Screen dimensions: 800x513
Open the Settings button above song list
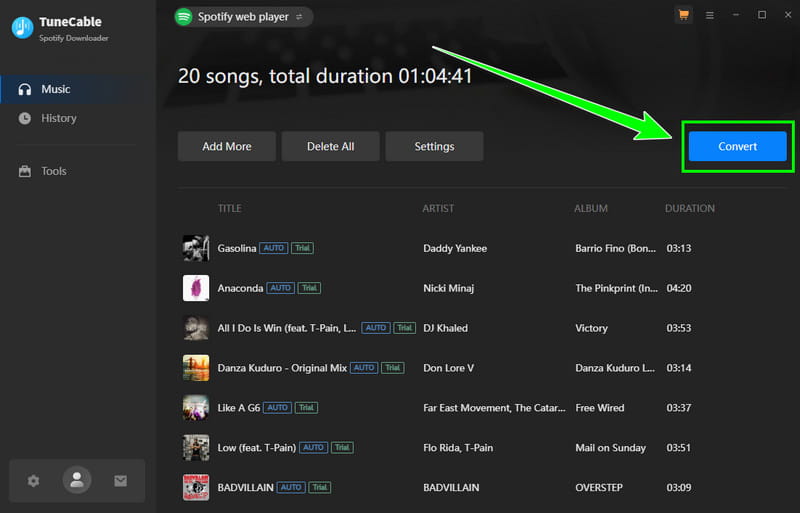[x=434, y=146]
